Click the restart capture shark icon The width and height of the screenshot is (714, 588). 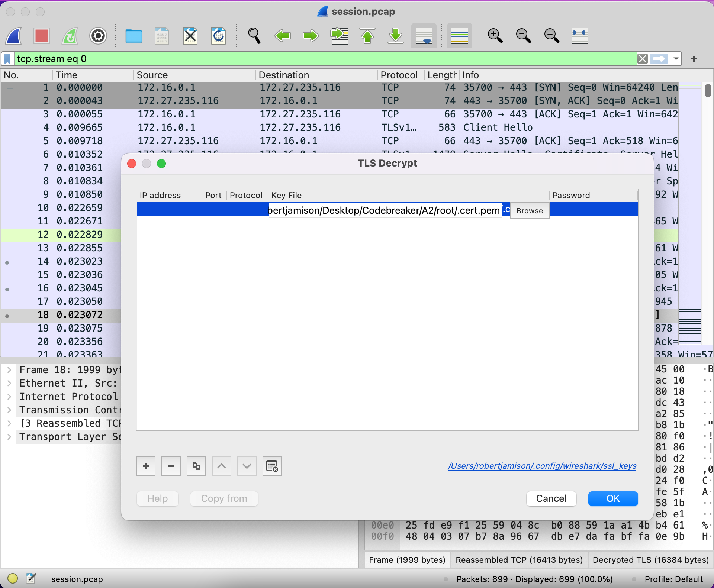pos(70,36)
